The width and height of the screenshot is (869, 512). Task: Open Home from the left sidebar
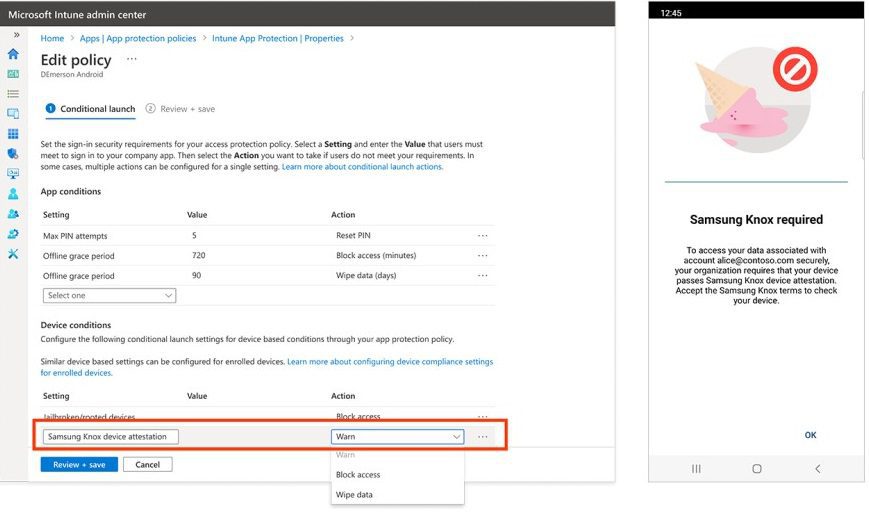click(x=13, y=54)
